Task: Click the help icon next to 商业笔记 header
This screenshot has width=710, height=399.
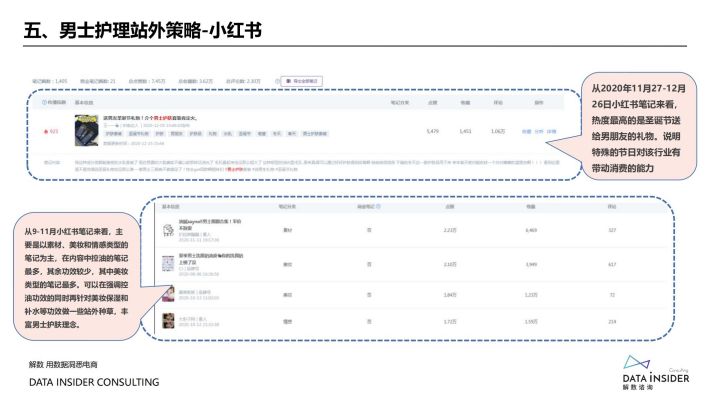Action: [x=379, y=207]
